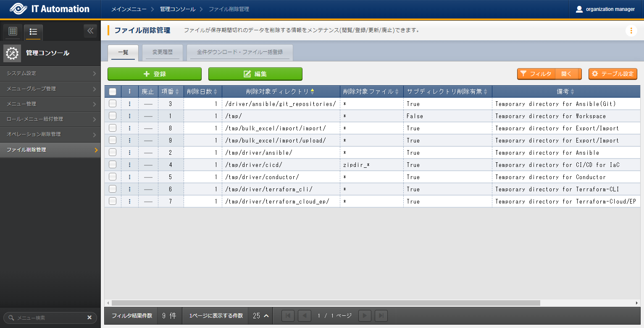Select checkbox for /tmp/driver/cicd/ row
Viewport: 644px width, 328px height.
point(113,165)
